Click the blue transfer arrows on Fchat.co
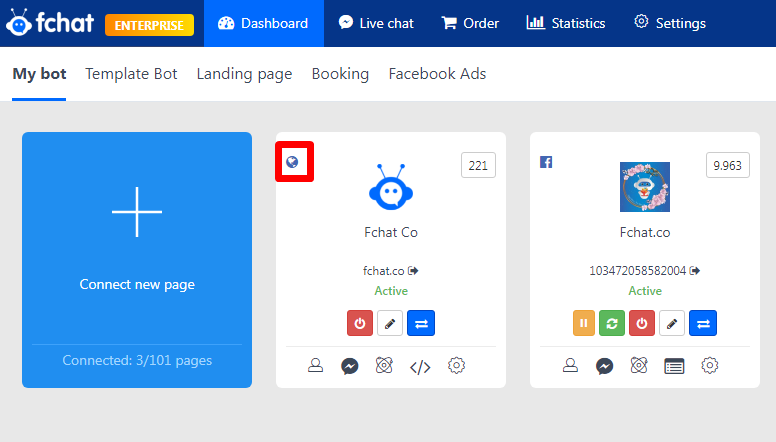776x442 pixels. (703, 323)
